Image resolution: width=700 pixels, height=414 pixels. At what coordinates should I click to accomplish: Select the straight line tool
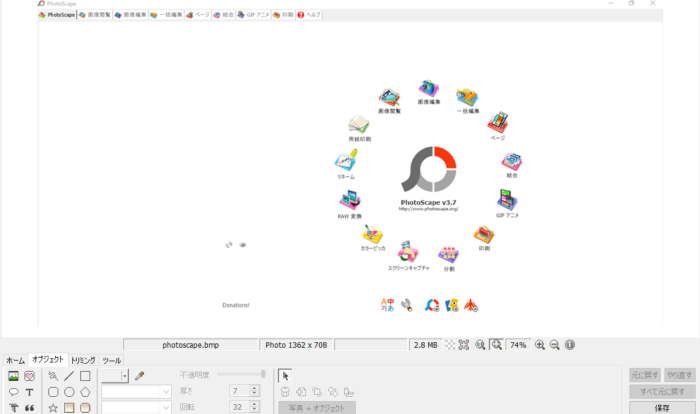pos(69,376)
